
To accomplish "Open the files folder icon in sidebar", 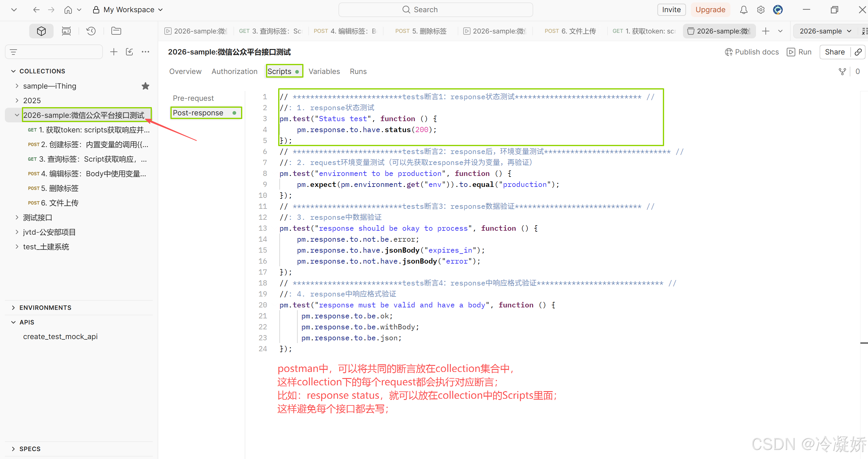I will point(116,31).
